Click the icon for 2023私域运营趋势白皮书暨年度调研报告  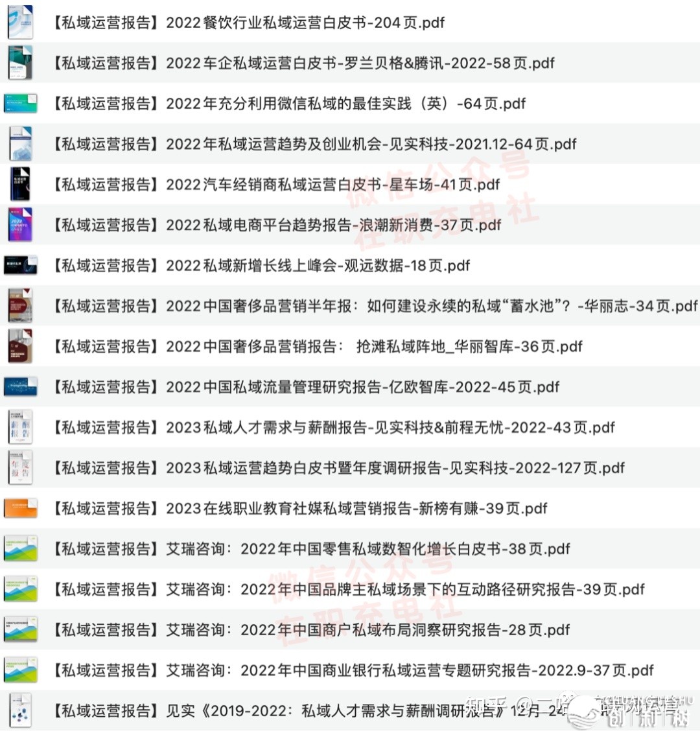click(x=20, y=468)
